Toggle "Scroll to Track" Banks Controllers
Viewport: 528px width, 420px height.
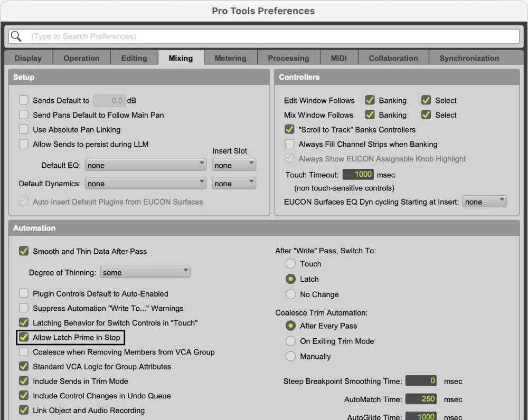coord(289,129)
